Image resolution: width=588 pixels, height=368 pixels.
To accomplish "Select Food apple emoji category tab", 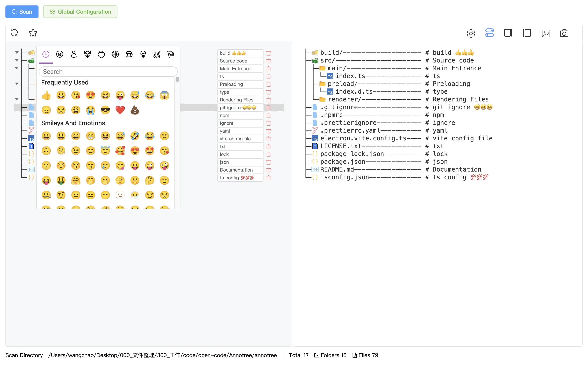I will (x=101, y=54).
